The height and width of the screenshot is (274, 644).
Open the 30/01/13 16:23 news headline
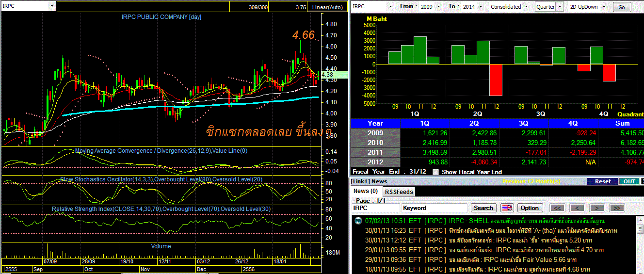[x=491, y=230]
